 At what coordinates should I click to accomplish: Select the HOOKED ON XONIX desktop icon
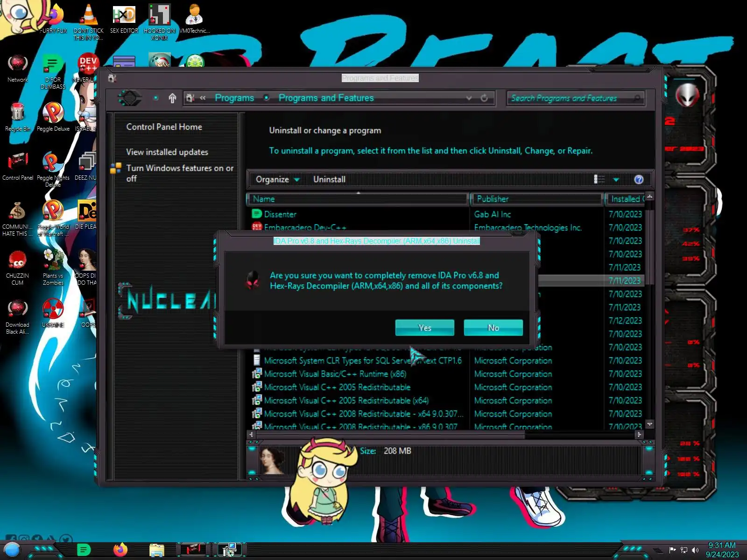(160, 22)
